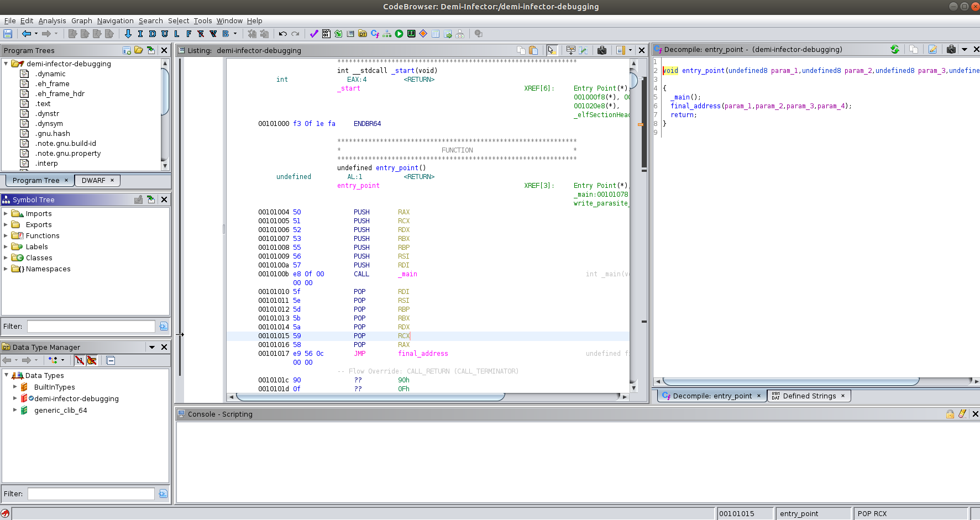The width and height of the screenshot is (980, 520).
Task: Open the Data Type Manager dropdown menu arrow
Action: coord(151,347)
